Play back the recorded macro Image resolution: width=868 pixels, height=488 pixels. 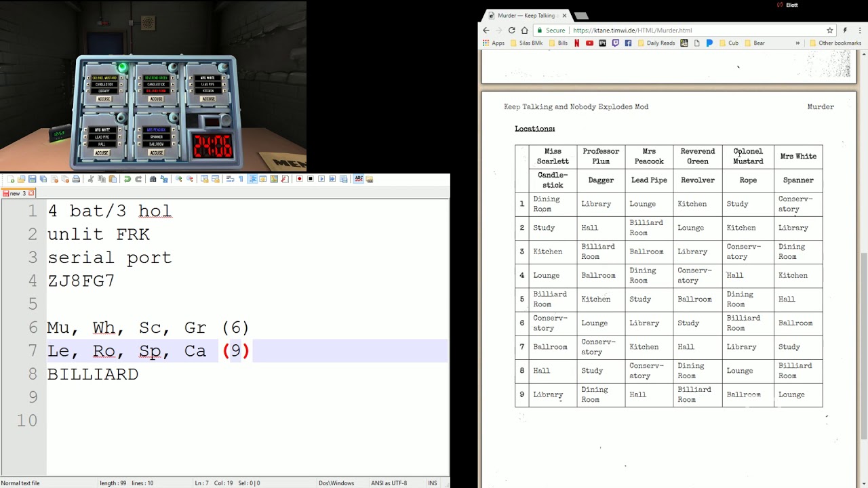pos(321,179)
